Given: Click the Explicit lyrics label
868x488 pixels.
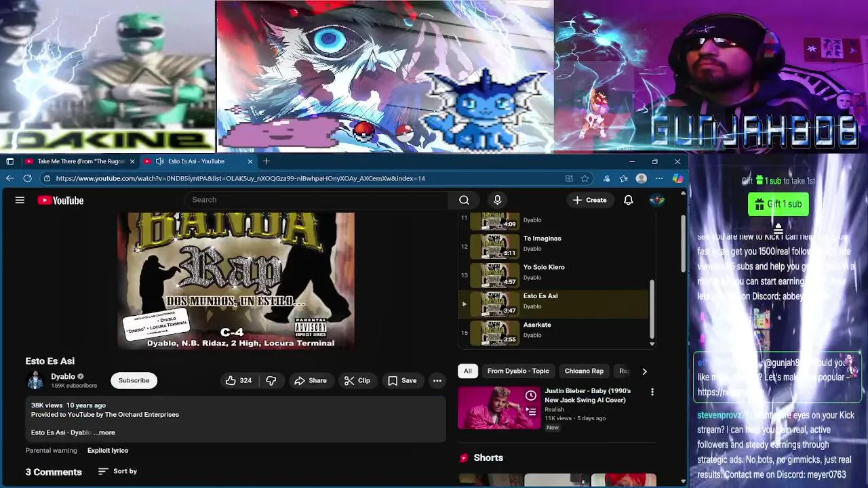Looking at the screenshot, I should pos(107,450).
